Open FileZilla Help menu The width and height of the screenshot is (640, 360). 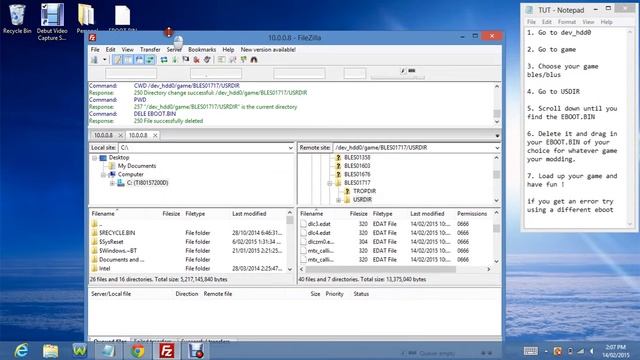(x=228, y=49)
